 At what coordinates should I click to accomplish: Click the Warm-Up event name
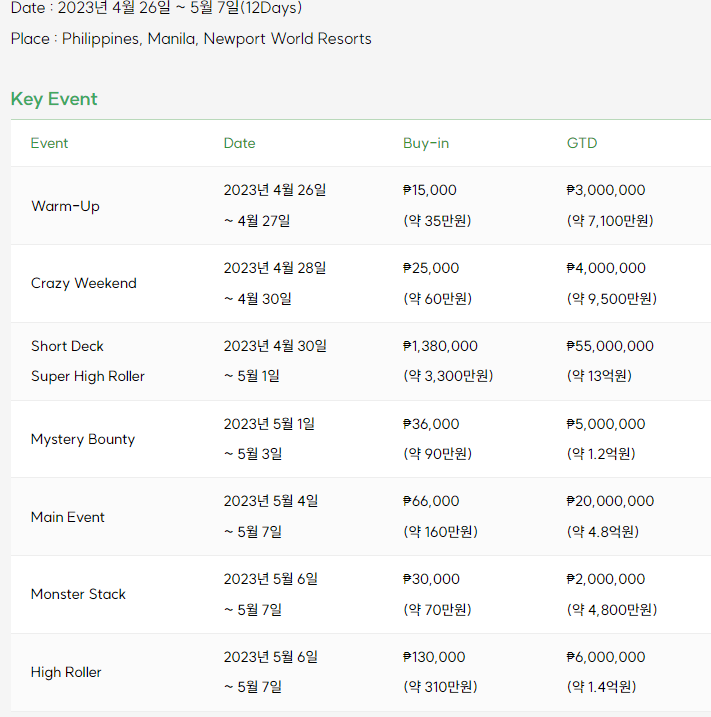click(65, 206)
